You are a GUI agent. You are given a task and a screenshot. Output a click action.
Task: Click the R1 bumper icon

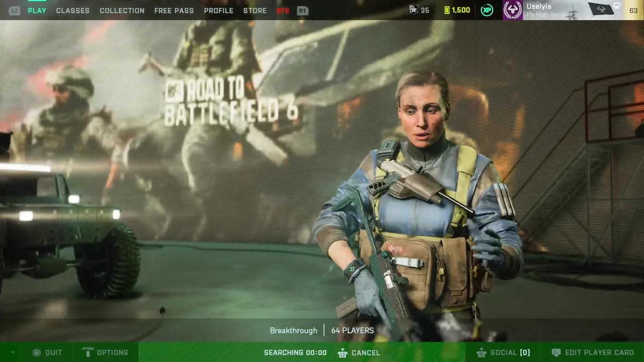tap(302, 11)
